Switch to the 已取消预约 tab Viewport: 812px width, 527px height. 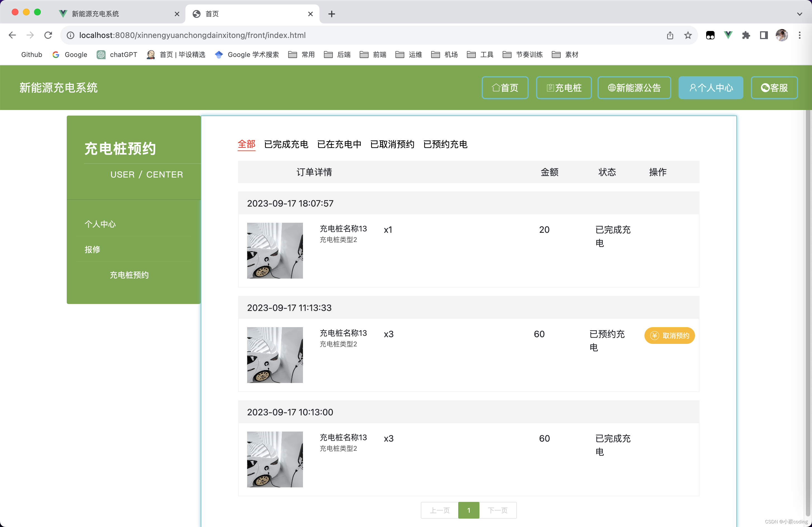392,144
